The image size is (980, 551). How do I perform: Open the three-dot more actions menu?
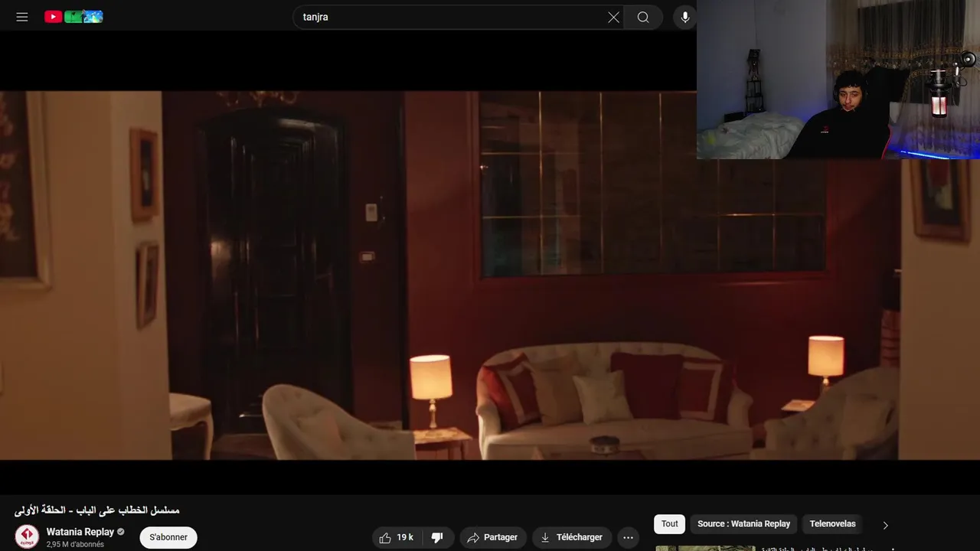pyautogui.click(x=628, y=537)
